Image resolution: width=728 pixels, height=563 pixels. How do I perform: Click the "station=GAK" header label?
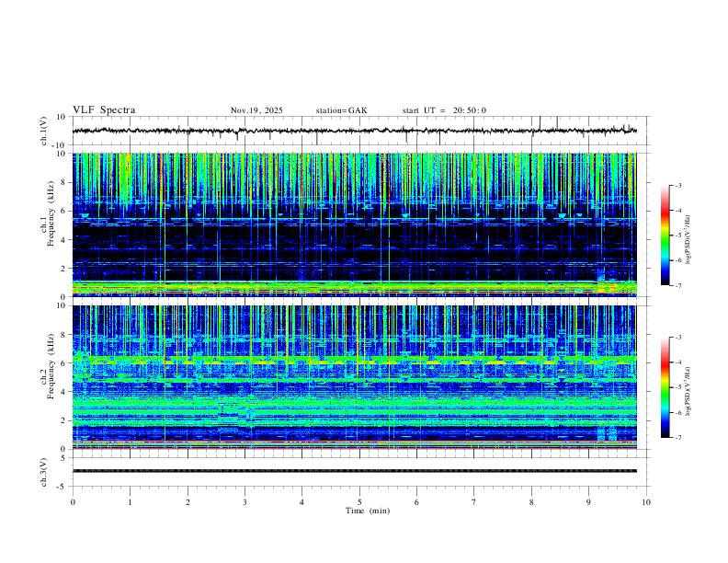tap(341, 110)
